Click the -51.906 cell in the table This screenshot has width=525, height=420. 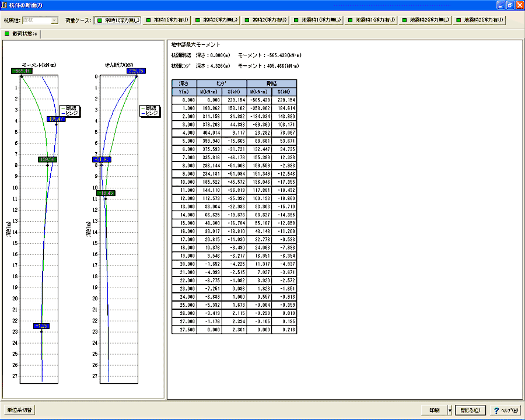point(234,166)
